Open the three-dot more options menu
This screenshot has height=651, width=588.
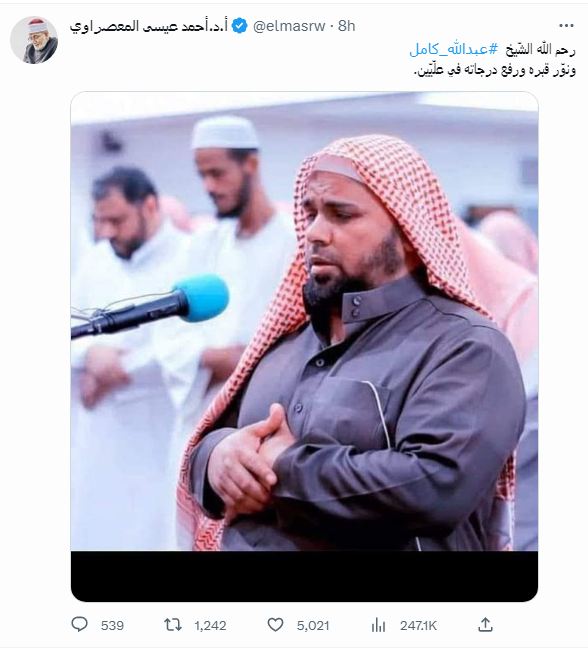566,26
